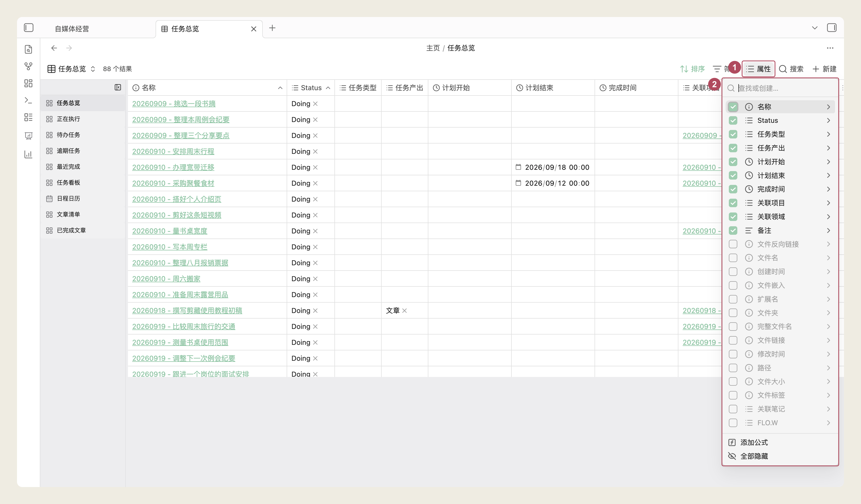Image resolution: width=861 pixels, height=504 pixels.
Task: Select the 任务看板 view in sidebar
Action: [68, 183]
